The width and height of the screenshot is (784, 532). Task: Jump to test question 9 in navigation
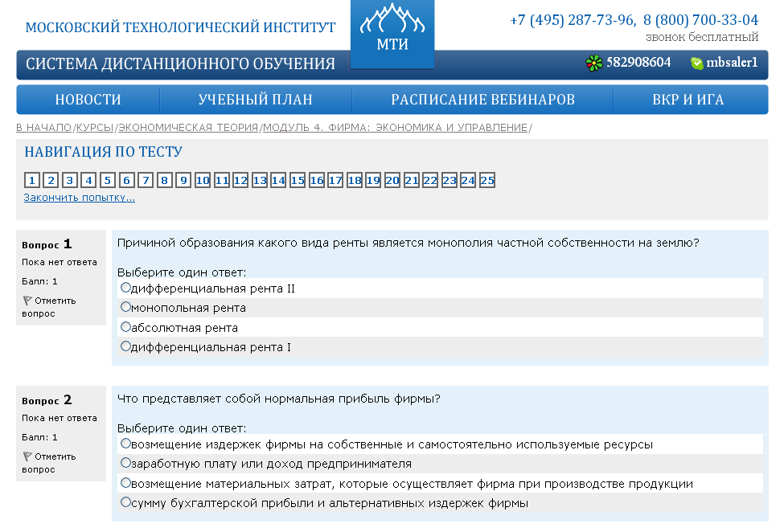(184, 180)
